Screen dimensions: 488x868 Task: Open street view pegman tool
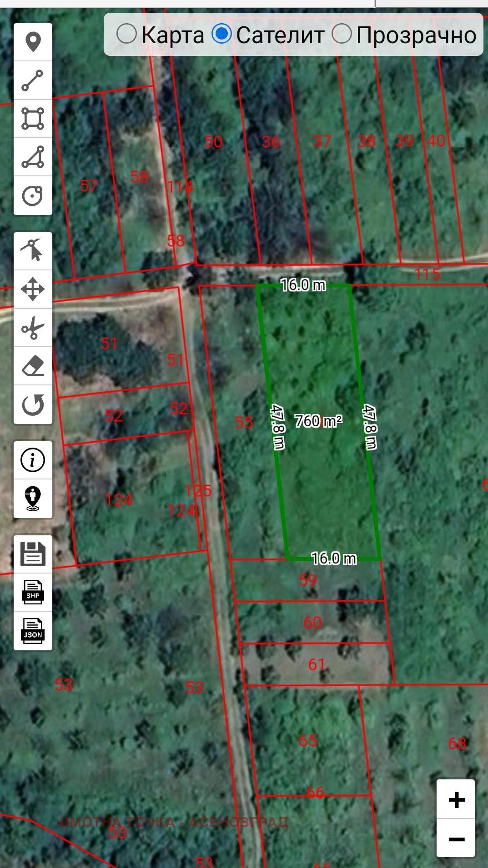coord(33,499)
